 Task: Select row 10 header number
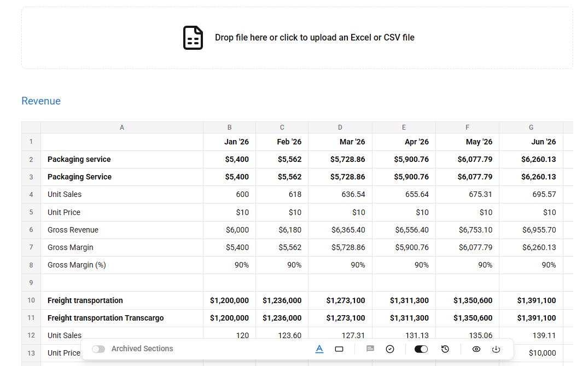[x=31, y=300]
